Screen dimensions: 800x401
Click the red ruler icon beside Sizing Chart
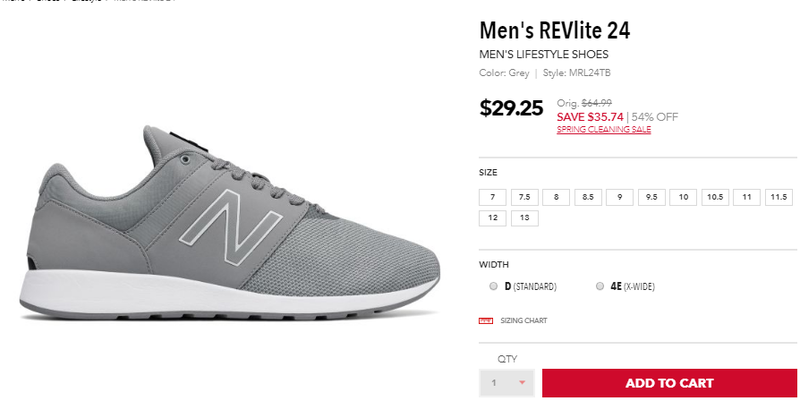(x=487, y=321)
